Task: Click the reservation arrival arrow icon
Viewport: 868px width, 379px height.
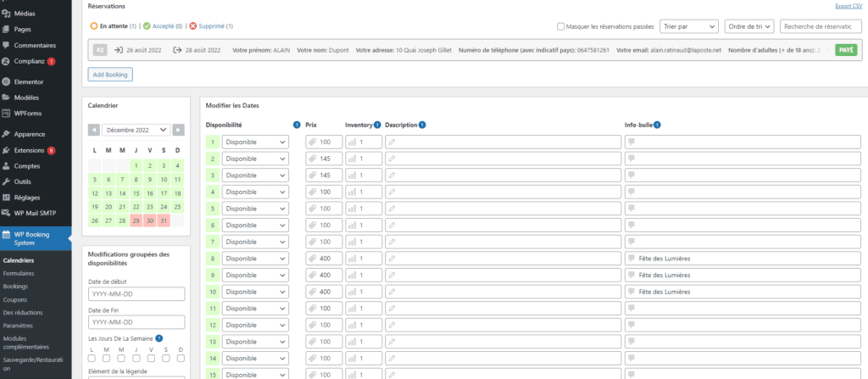Action: point(119,50)
